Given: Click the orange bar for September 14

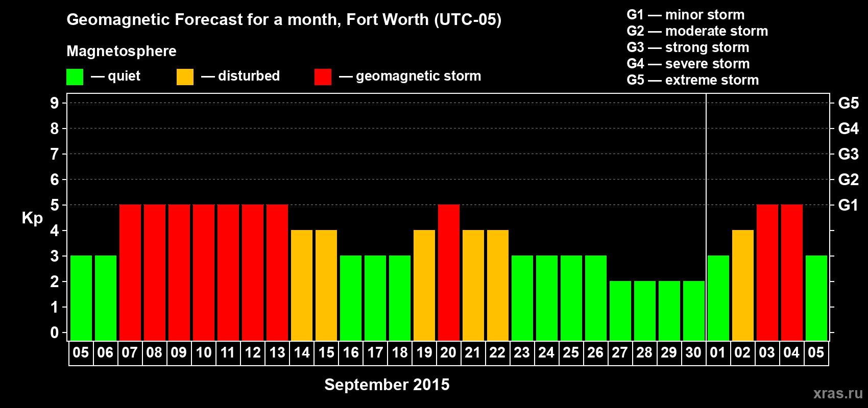Looking at the screenshot, I should [x=302, y=285].
